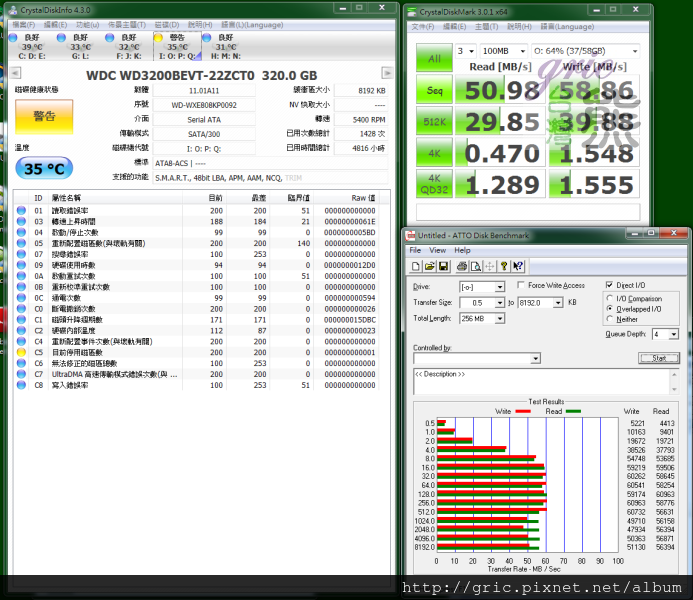Click blue status circle of row C2
This screenshot has width=693, height=600.
point(21,330)
